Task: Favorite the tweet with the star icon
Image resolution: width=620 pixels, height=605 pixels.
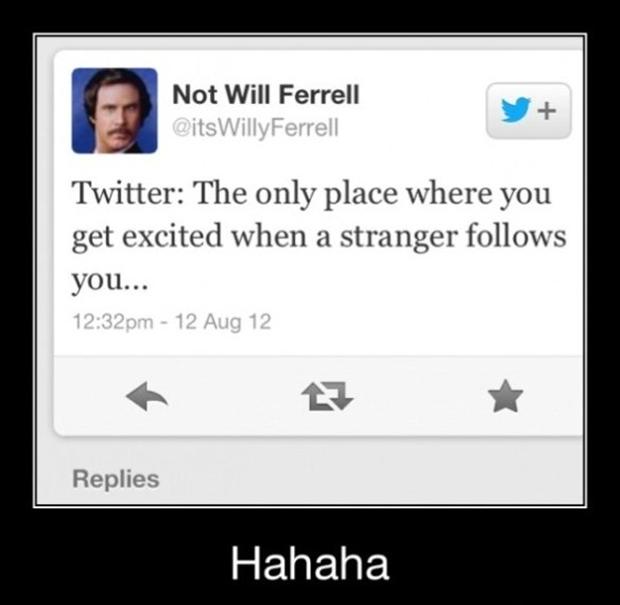Action: [x=505, y=396]
